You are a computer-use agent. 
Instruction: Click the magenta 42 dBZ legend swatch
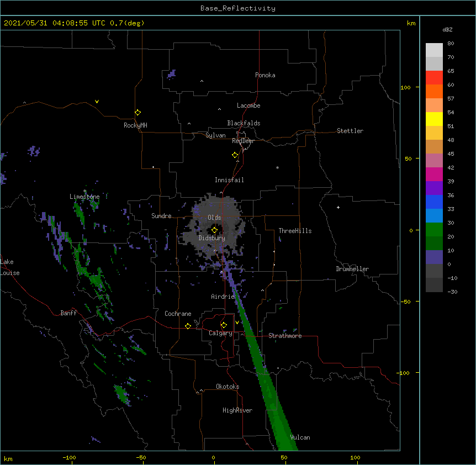pos(434,174)
